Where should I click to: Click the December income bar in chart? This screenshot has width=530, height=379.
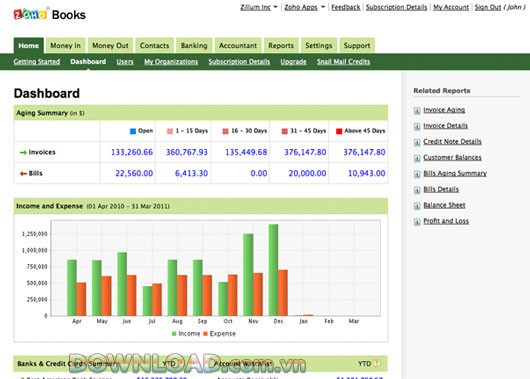(x=273, y=270)
